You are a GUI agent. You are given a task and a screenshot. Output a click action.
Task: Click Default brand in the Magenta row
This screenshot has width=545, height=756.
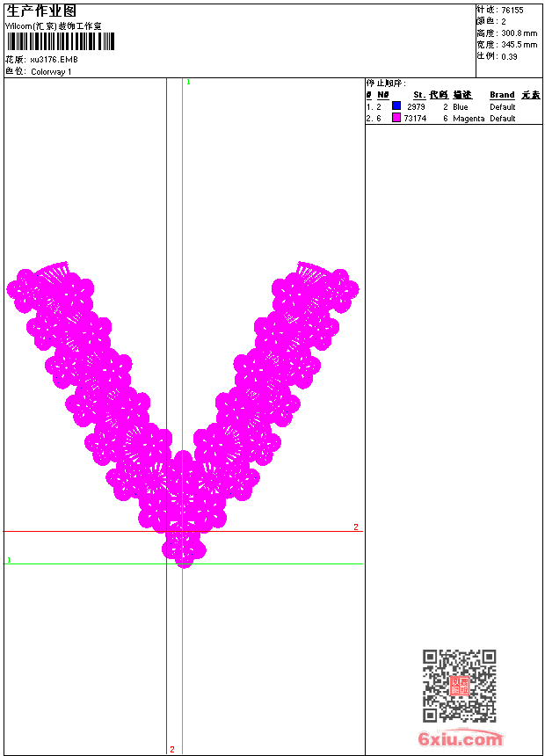click(x=503, y=119)
